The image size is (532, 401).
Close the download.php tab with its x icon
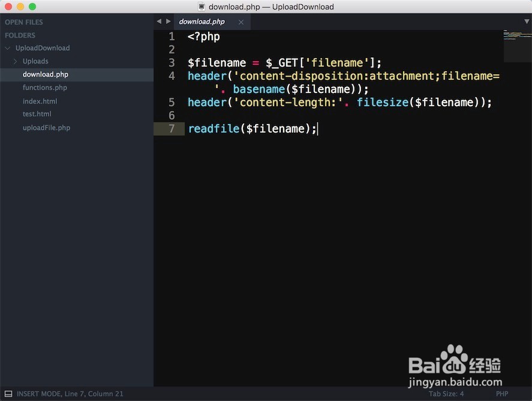[241, 21]
